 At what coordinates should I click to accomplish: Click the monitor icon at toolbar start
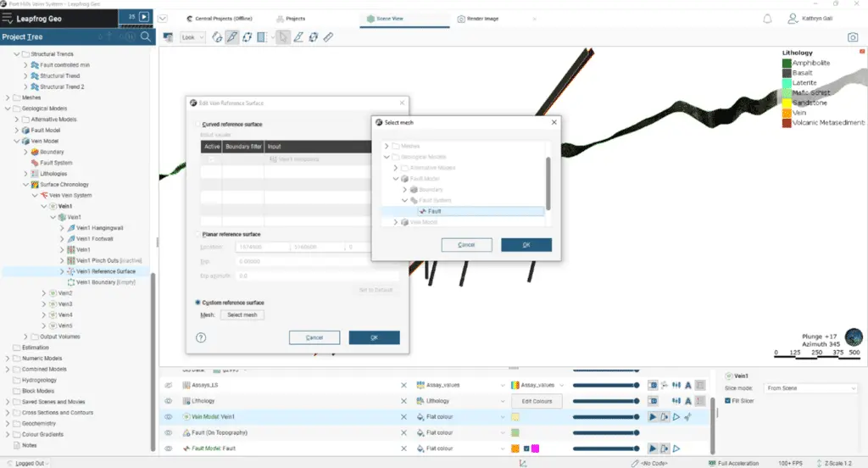tap(168, 37)
